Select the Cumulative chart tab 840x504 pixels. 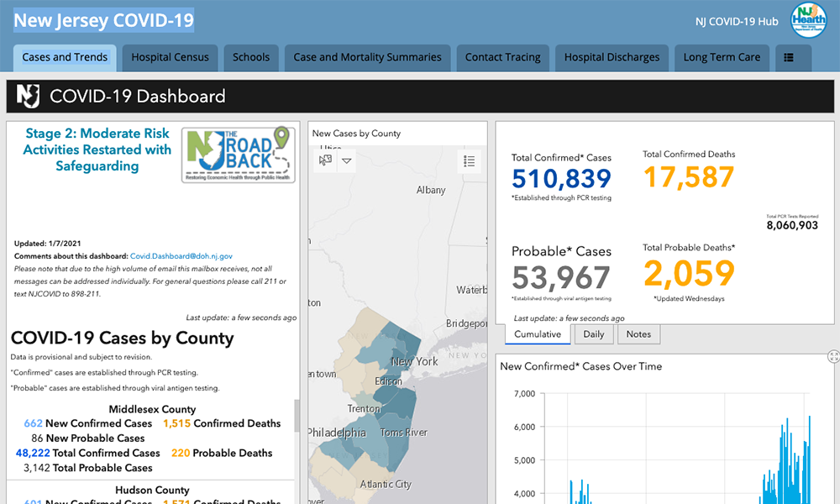click(x=538, y=334)
